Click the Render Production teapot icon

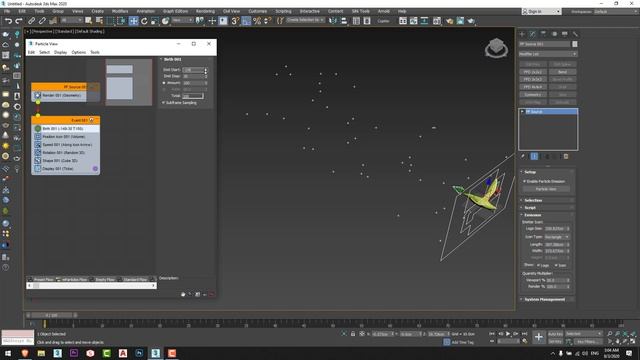[x=471, y=21]
